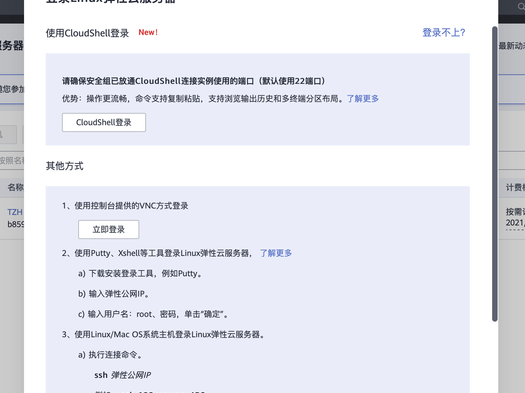Click the dialog's vertical scrollbar
The width and height of the screenshot is (525, 393).
pyautogui.click(x=495, y=174)
